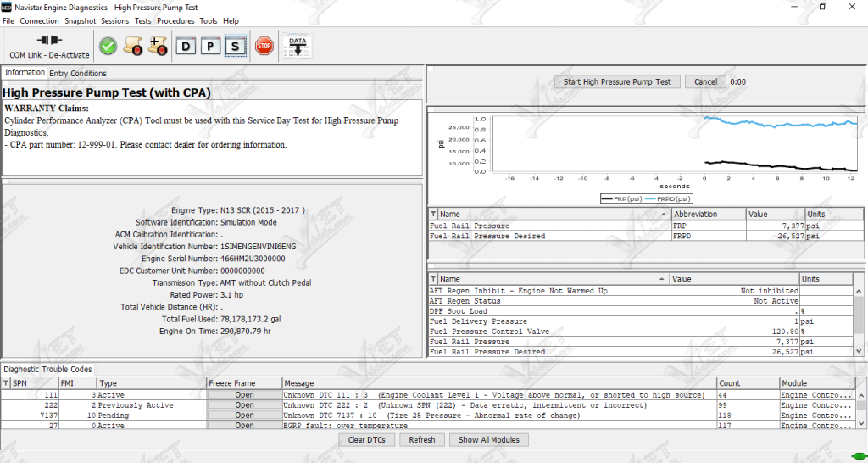The width and height of the screenshot is (868, 463).
Task: Open the Connection menu
Action: (39, 21)
